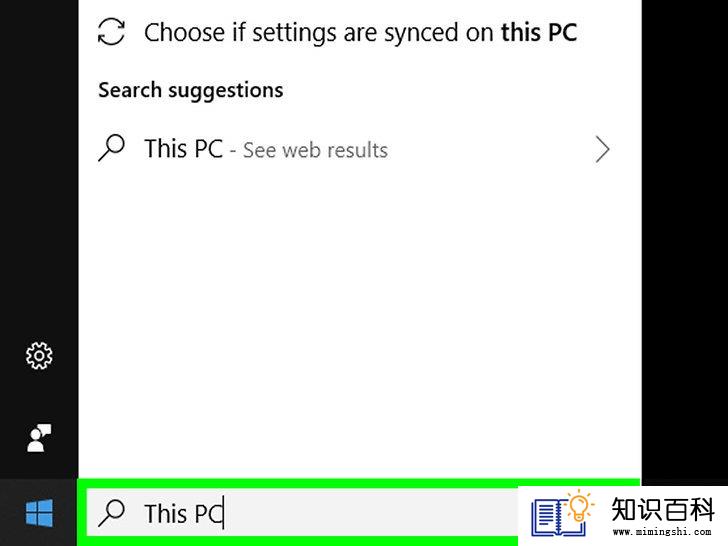Click the sync arrows icon

pyautogui.click(x=111, y=32)
